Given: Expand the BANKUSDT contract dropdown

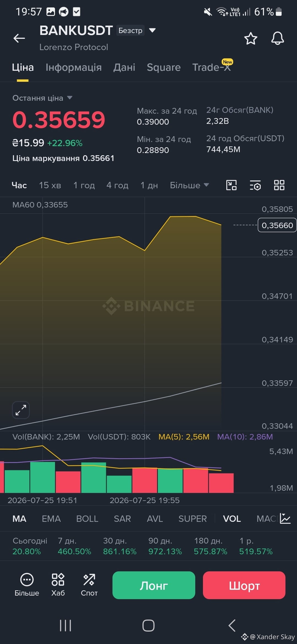Looking at the screenshot, I should click(x=152, y=30).
